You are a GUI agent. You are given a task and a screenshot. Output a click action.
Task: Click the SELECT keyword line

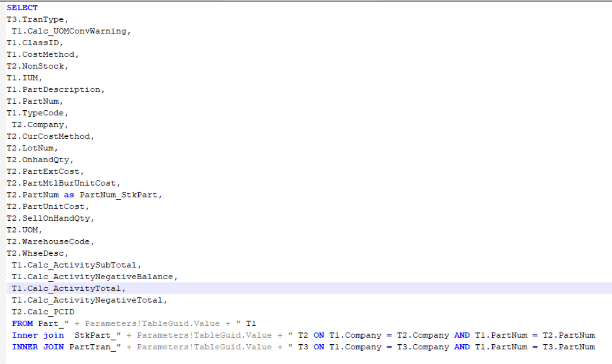(22, 7)
